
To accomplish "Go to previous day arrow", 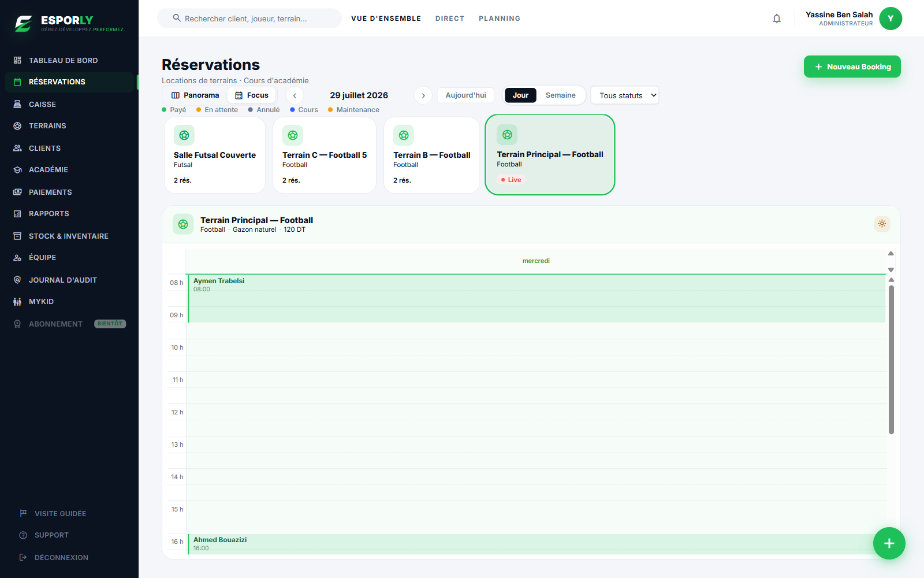I will tap(295, 95).
